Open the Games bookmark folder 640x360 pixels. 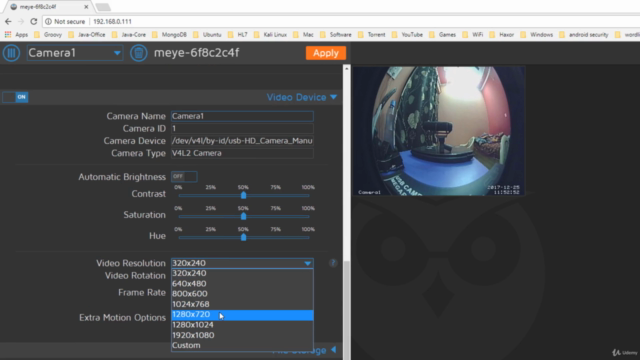442,35
